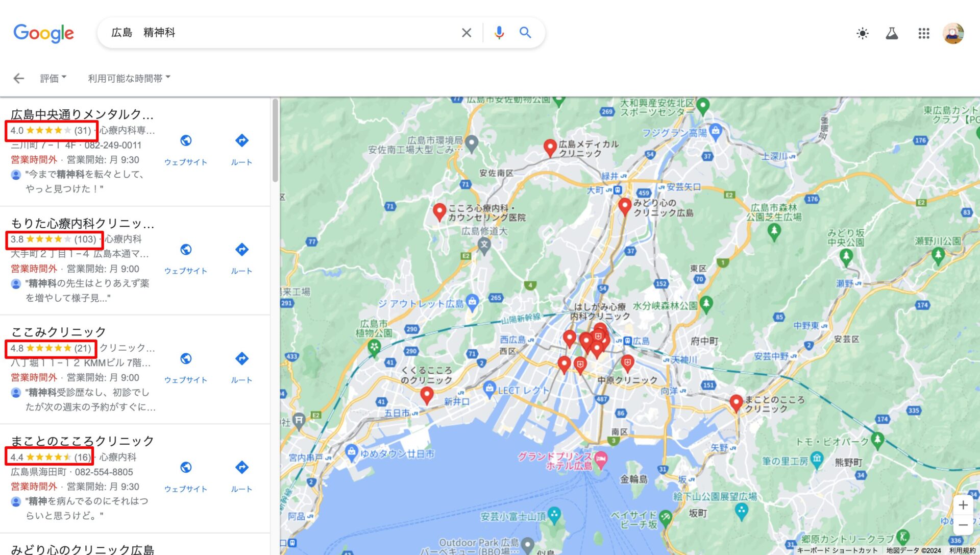
Task: Open まことのこころクリニック listing title
Action: point(83,441)
